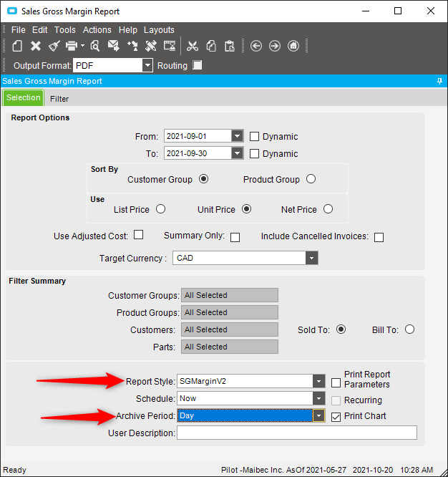Open the Tools menu
This screenshot has height=477, width=448.
coord(64,30)
